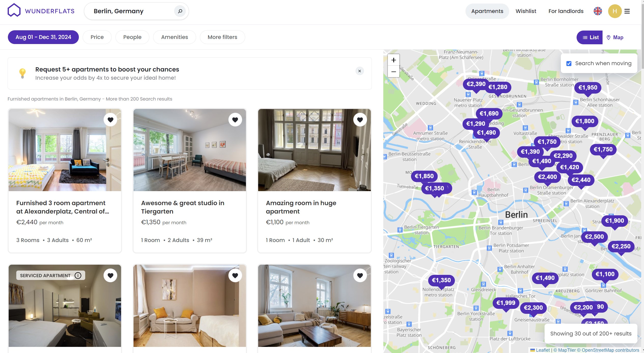
Task: Zoom out on the map
Action: coord(393,72)
